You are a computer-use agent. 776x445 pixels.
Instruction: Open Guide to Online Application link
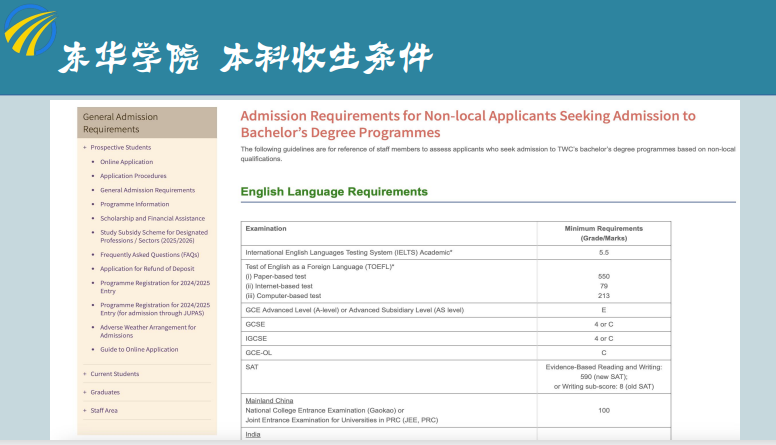coord(139,349)
